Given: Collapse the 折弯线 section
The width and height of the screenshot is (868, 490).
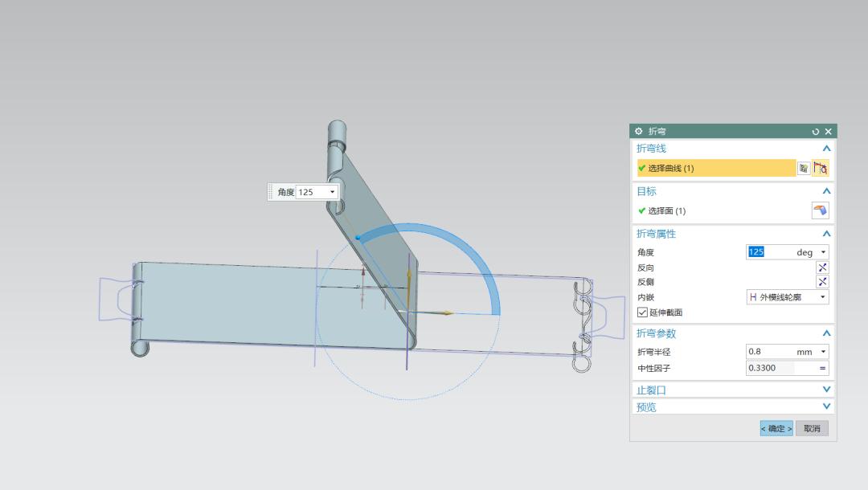Looking at the screenshot, I should tap(826, 149).
